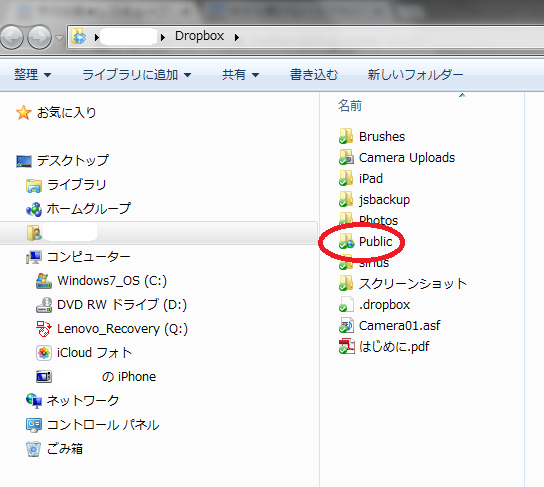The width and height of the screenshot is (544, 487).
Task: Open お気に入り in navigation pane
Action: click(67, 113)
